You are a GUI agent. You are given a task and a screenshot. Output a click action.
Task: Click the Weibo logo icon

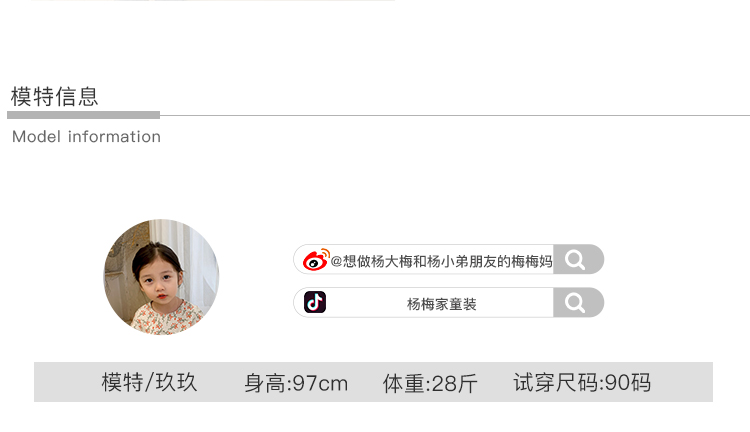[x=316, y=260]
